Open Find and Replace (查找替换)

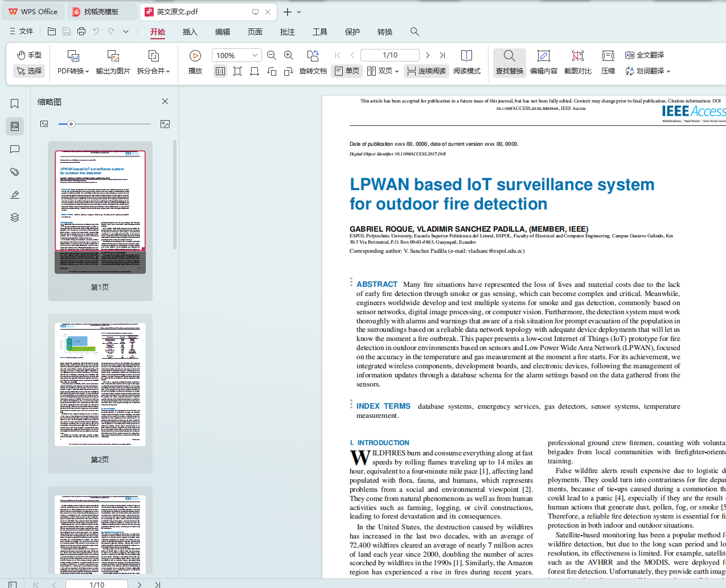point(509,63)
